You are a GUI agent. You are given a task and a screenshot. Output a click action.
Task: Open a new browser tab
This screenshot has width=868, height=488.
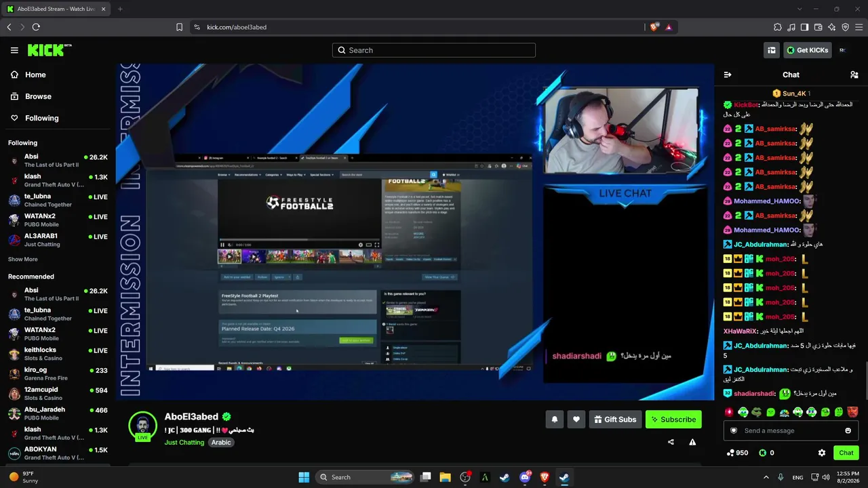click(120, 9)
